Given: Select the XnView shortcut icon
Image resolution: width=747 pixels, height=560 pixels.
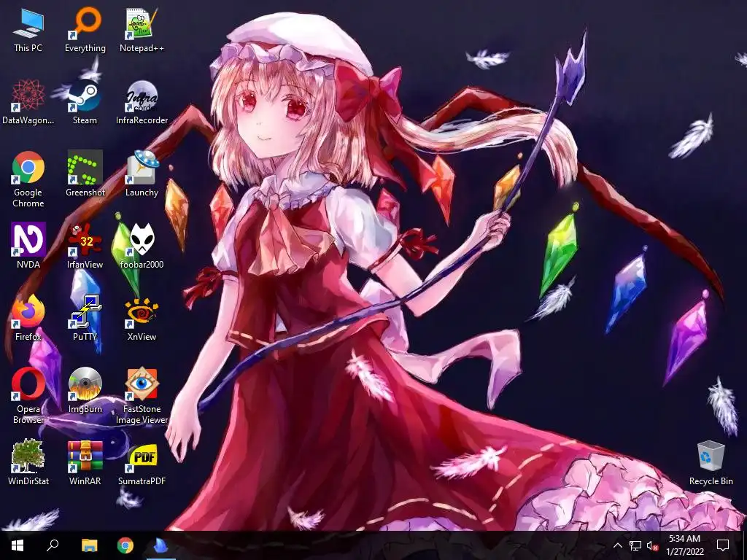Looking at the screenshot, I should [142, 319].
